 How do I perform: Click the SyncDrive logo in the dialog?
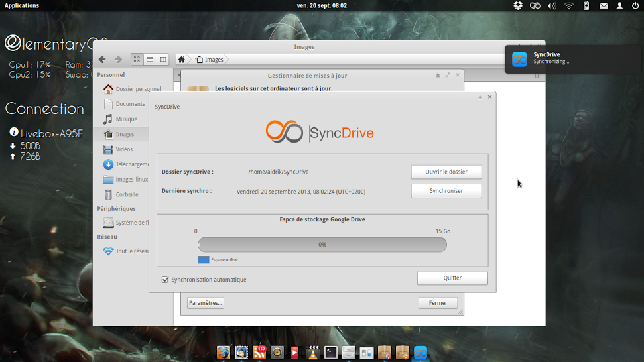click(x=320, y=132)
